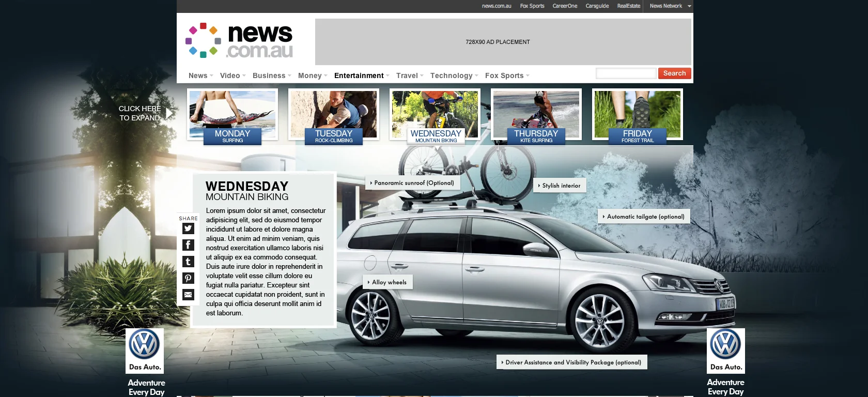Screen dimensions: 868x397
Task: Click the news.com.au logo
Action: pos(239,41)
